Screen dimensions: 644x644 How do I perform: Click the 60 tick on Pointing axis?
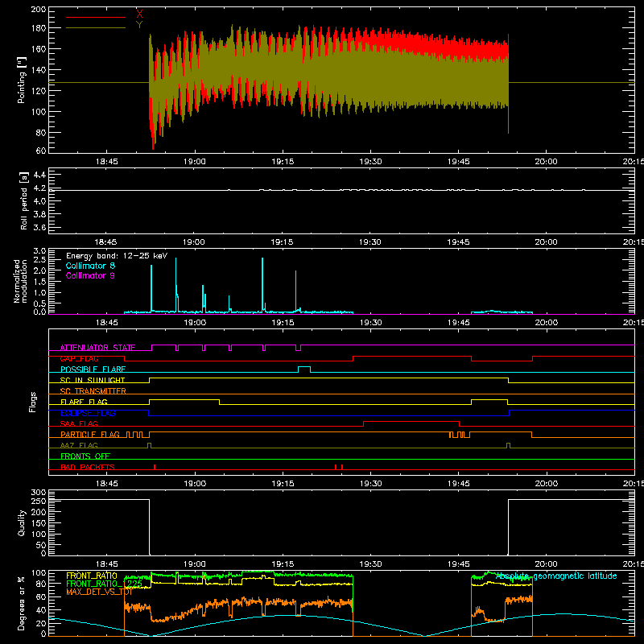(41, 151)
